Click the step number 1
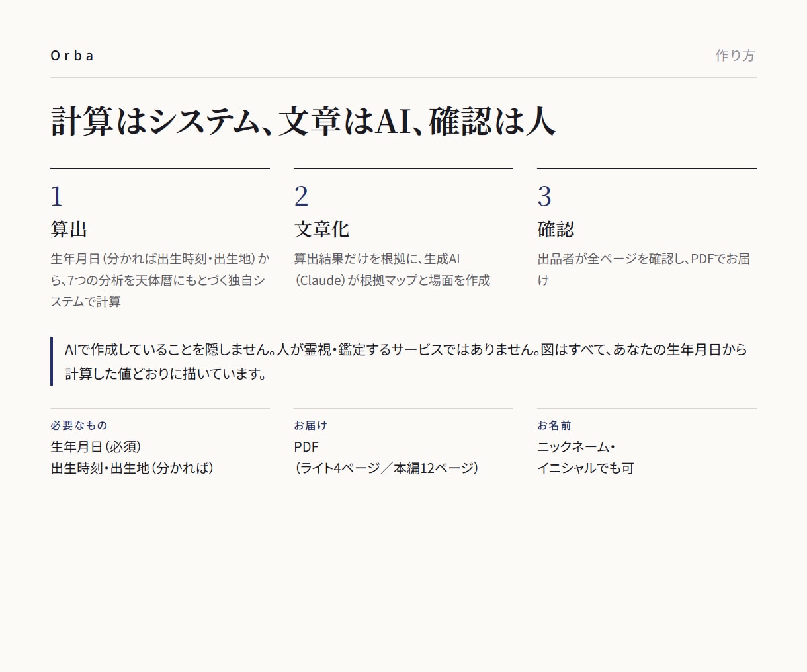 click(57, 196)
